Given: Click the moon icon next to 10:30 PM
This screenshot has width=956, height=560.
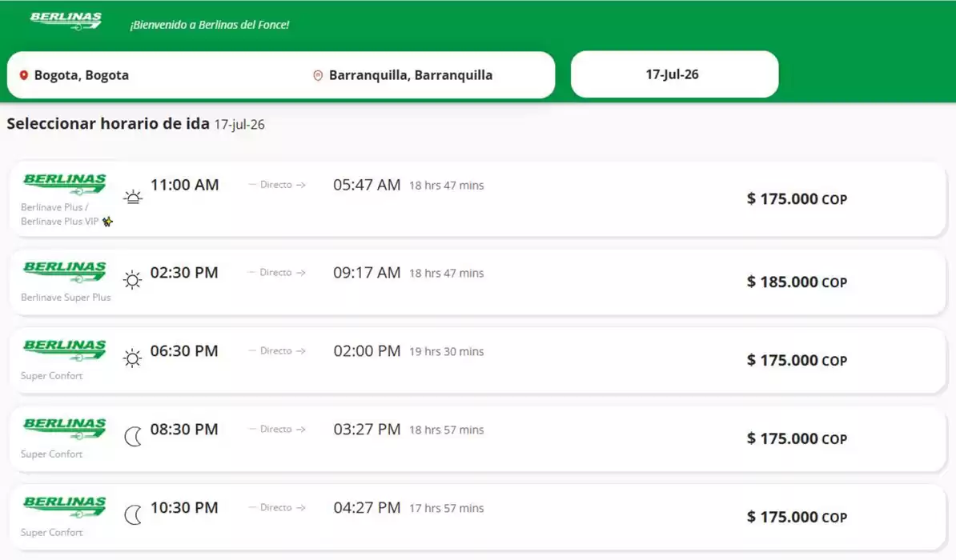Looking at the screenshot, I should 133,515.
